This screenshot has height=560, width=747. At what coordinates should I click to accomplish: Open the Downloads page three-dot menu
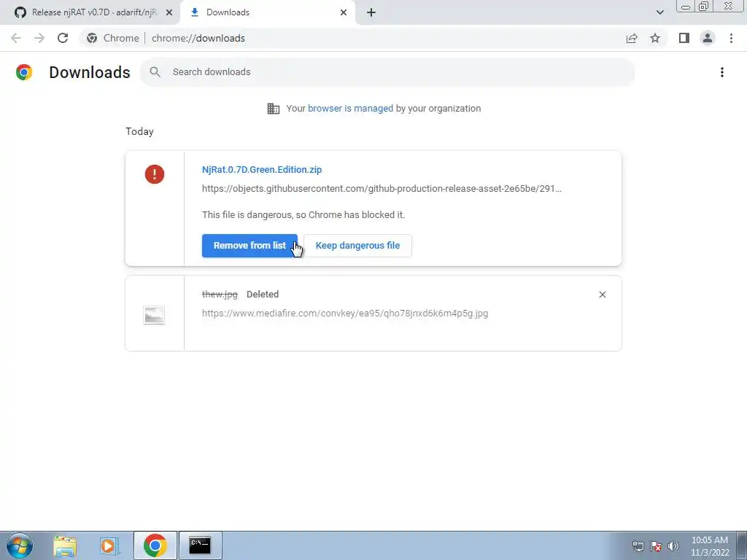click(722, 72)
